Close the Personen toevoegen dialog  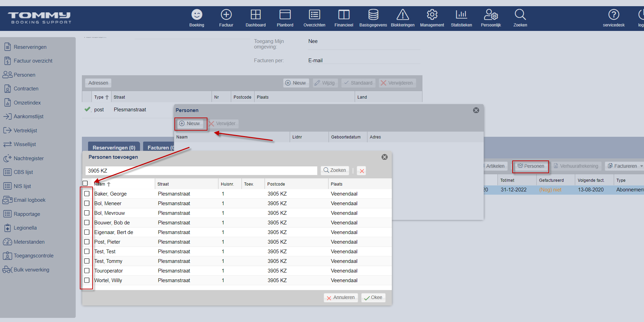click(385, 157)
